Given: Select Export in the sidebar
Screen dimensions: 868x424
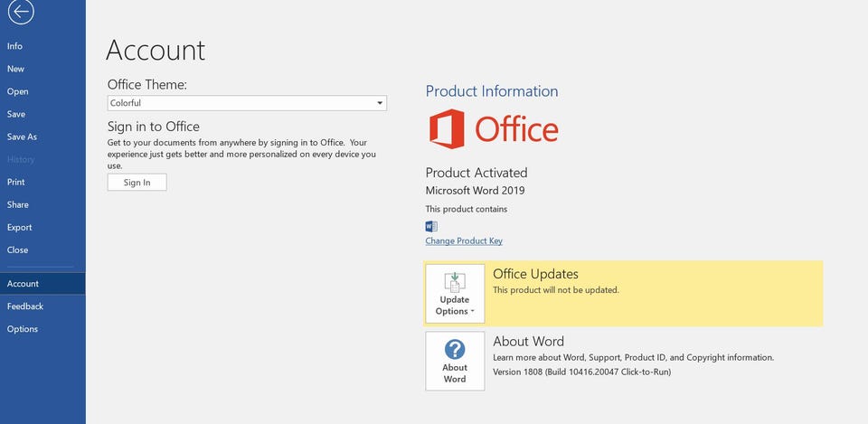Looking at the screenshot, I should [x=42, y=228].
